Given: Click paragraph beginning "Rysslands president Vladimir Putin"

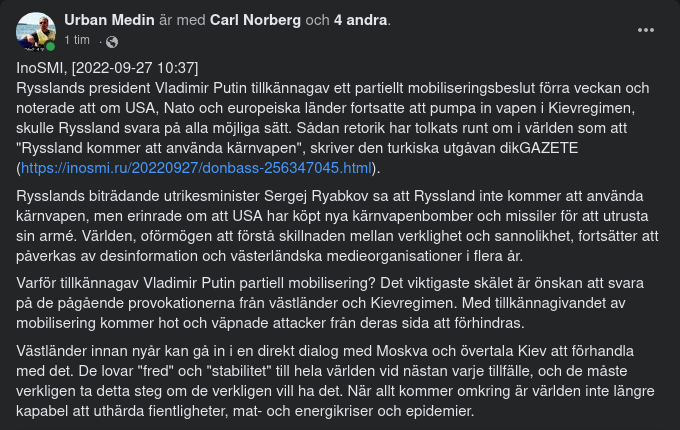Looking at the screenshot, I should click(333, 128).
